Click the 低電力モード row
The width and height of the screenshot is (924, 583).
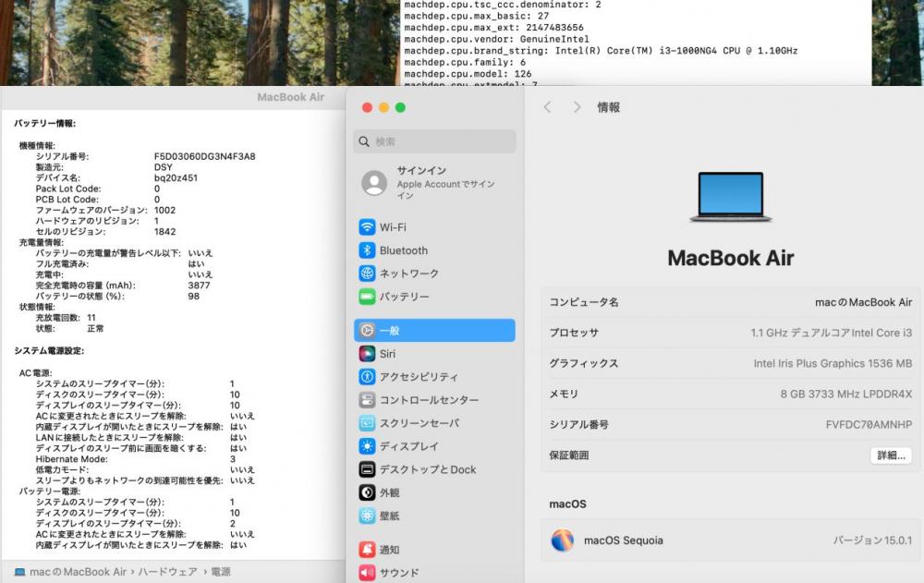point(145,469)
